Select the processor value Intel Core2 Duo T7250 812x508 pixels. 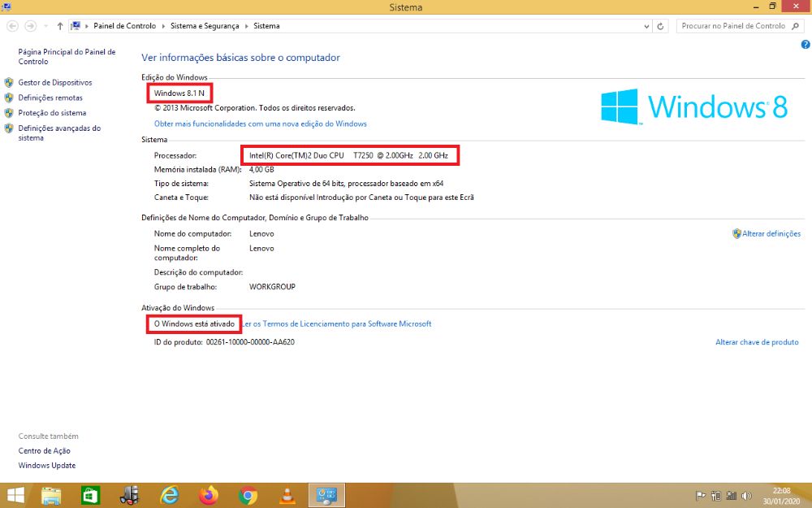pyautogui.click(x=348, y=155)
